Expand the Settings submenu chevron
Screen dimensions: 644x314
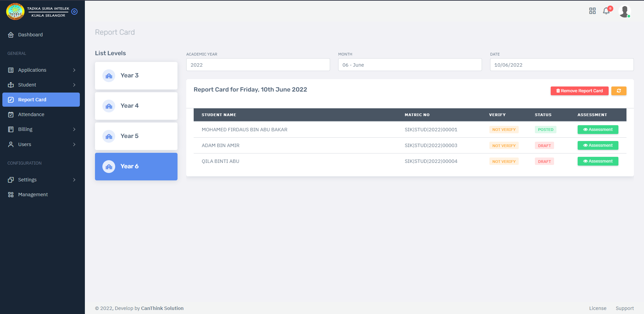74,180
